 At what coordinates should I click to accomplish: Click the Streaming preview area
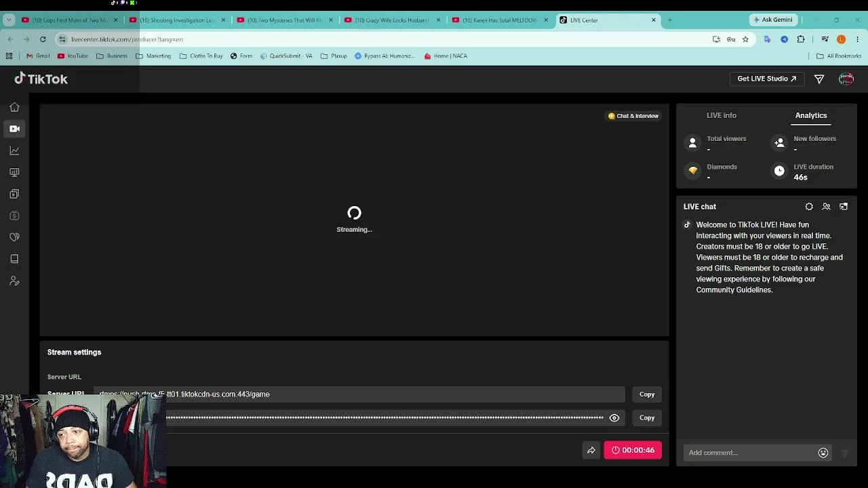click(354, 220)
